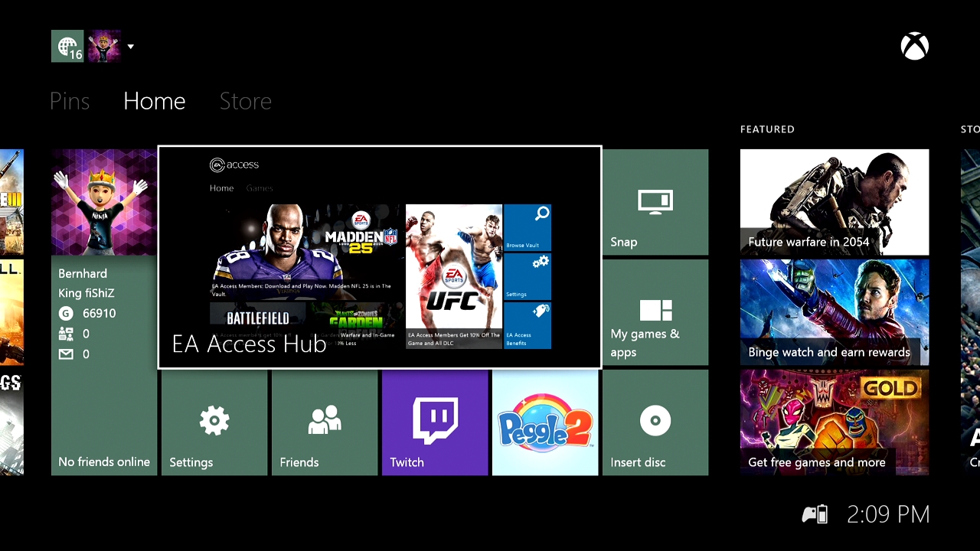
Task: Open the Friends tile
Action: tap(324, 422)
